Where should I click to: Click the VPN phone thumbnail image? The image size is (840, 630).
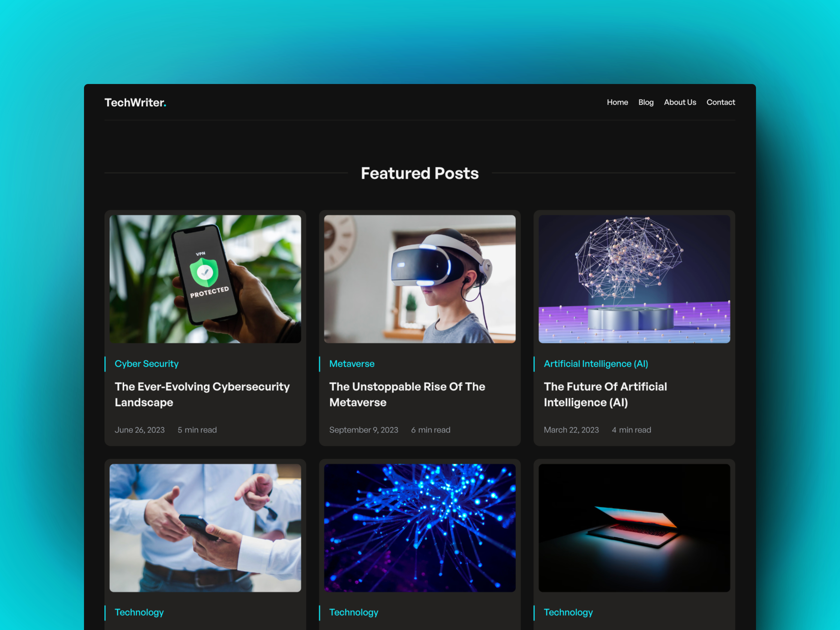(205, 278)
